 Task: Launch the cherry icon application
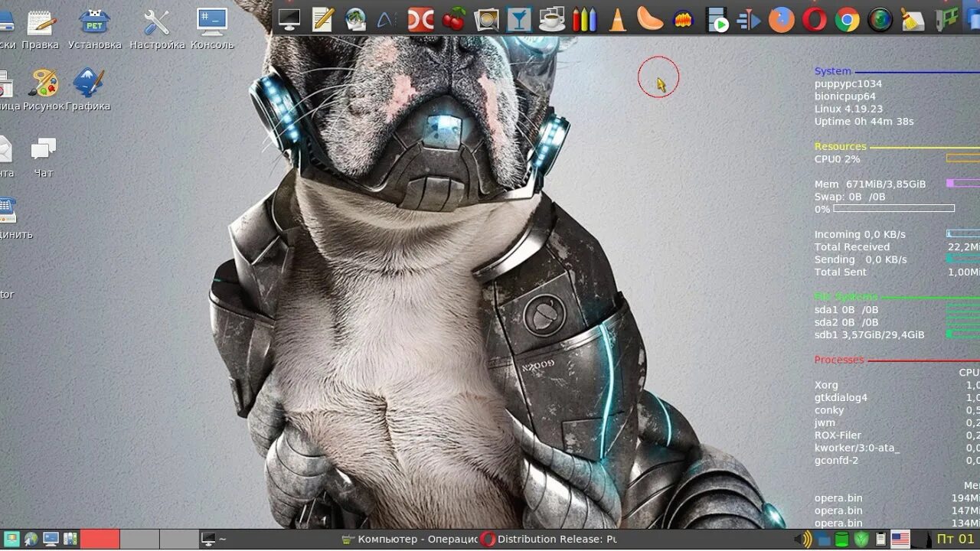click(453, 19)
